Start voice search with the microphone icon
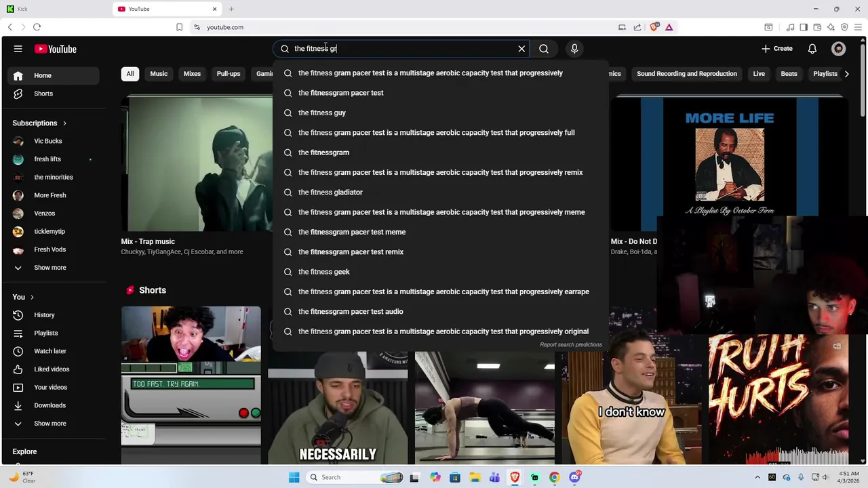This screenshot has height=488, width=868. [574, 49]
